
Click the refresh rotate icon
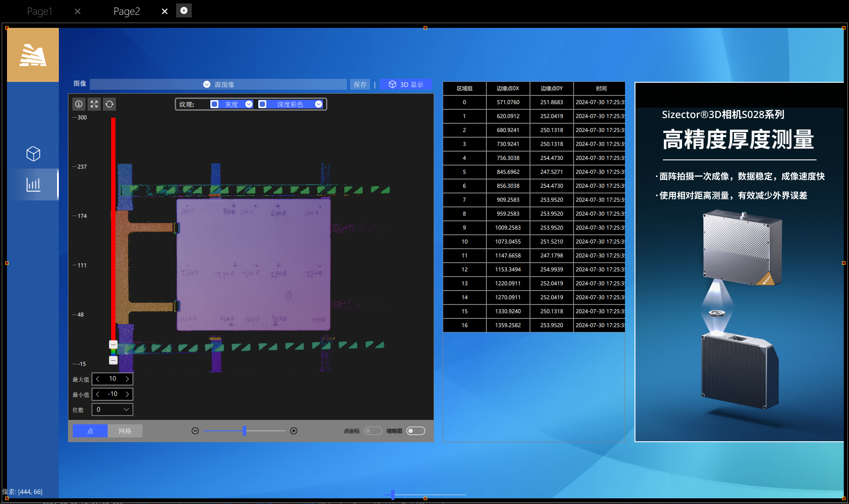click(109, 104)
